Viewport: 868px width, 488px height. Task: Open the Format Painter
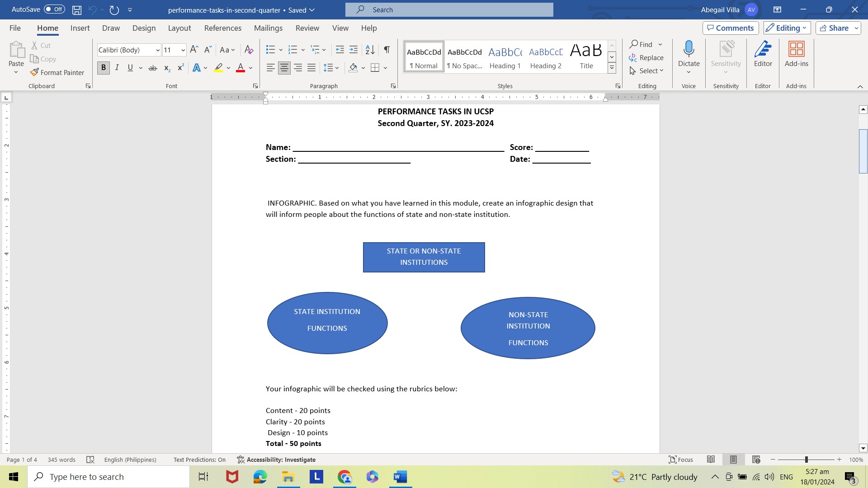57,72
